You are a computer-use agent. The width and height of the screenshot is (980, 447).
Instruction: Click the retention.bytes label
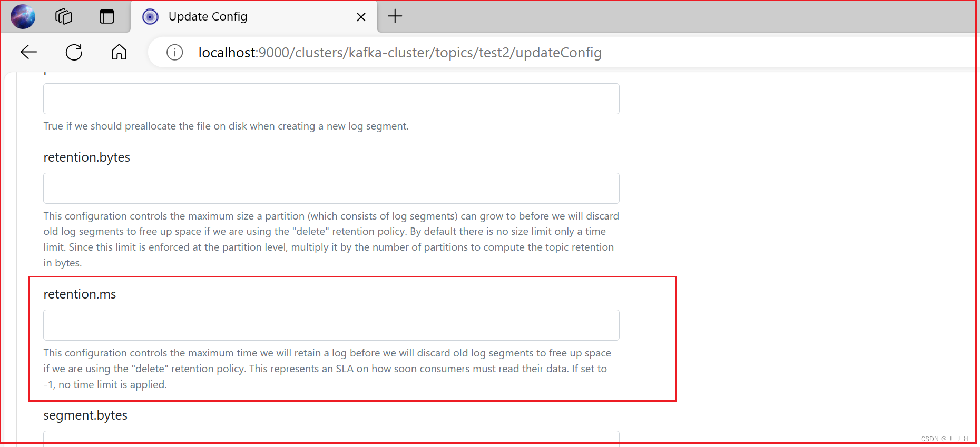86,157
